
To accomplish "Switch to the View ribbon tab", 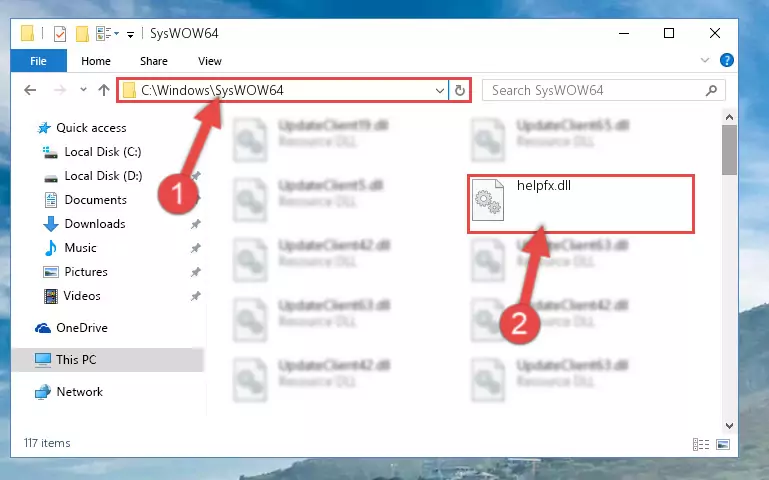I will 209,61.
